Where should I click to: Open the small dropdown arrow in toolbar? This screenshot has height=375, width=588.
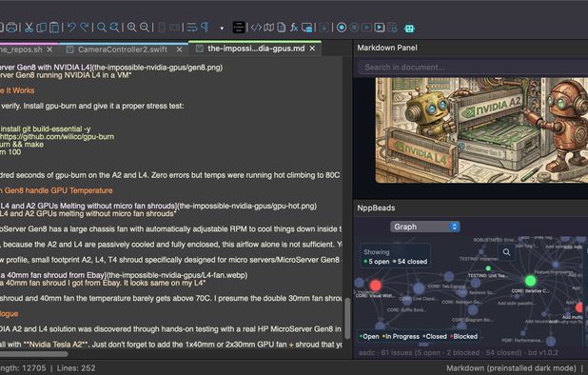pos(222,29)
